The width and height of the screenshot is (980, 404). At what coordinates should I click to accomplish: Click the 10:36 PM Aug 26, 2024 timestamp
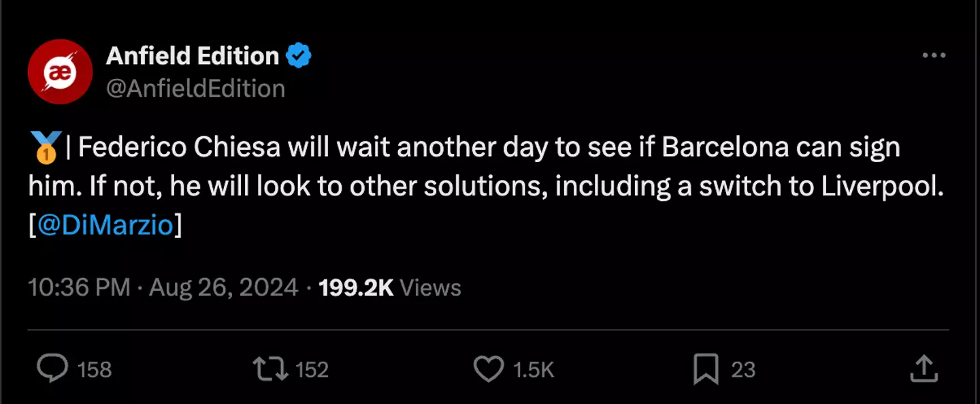click(x=163, y=288)
